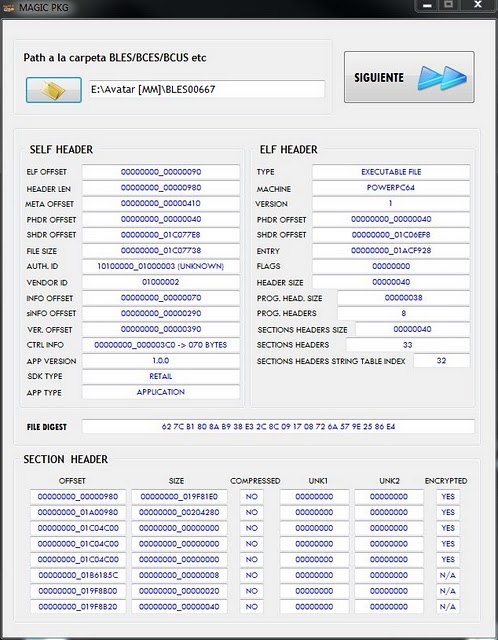Image resolution: width=498 pixels, height=640 pixels.
Task: Minimize the MAGIC PKG window
Action: click(427, 5)
